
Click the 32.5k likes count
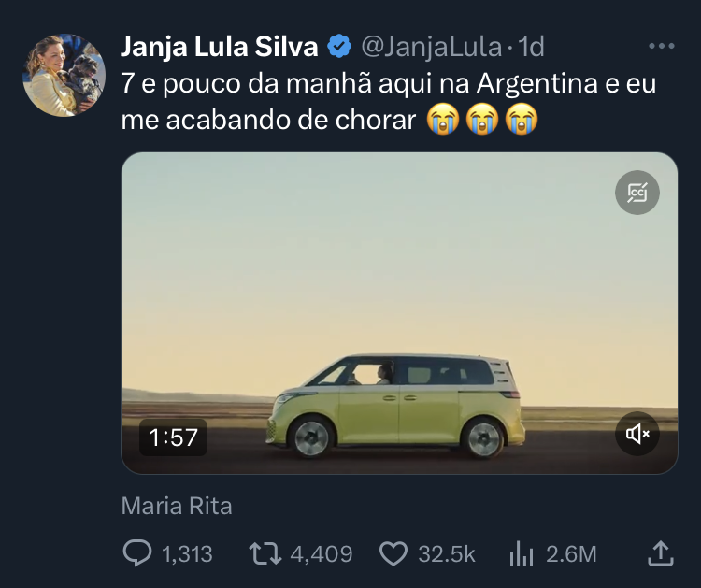click(x=447, y=553)
